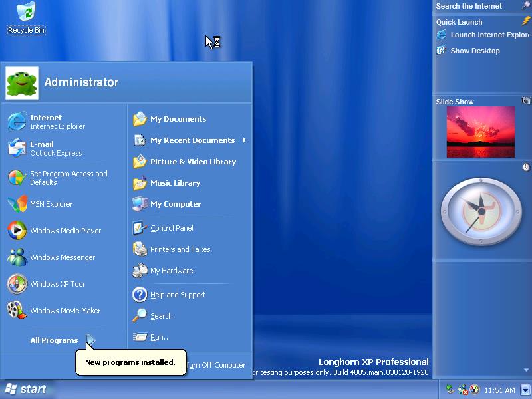Viewport: 532px width, 399px height.
Task: Click the frog user picture of Administrator
Action: (22, 84)
